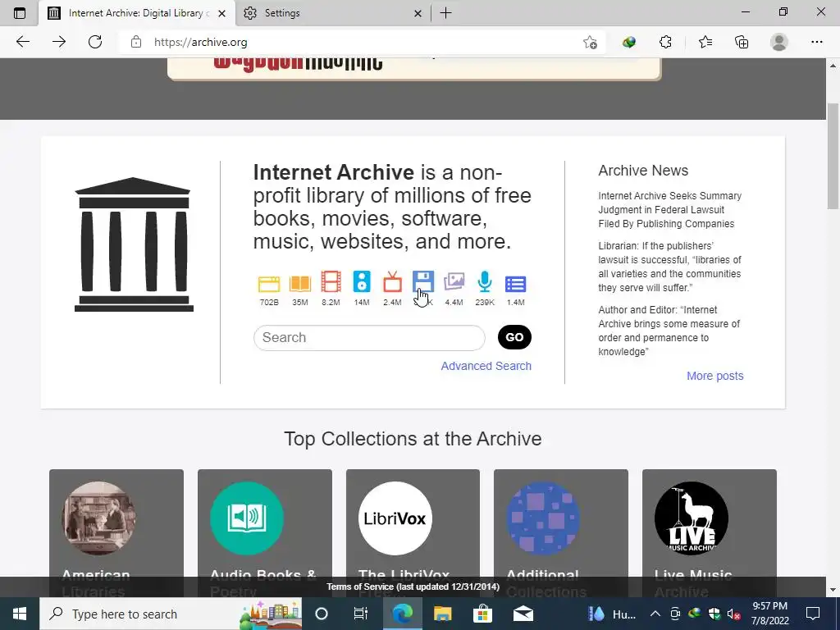Open the Advanced Search link
840x630 pixels.
[486, 366]
